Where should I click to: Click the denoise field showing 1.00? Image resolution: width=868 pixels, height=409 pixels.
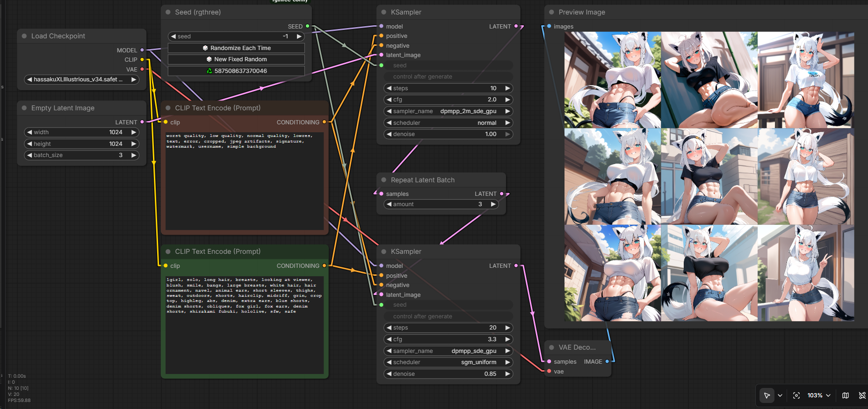pyautogui.click(x=448, y=134)
